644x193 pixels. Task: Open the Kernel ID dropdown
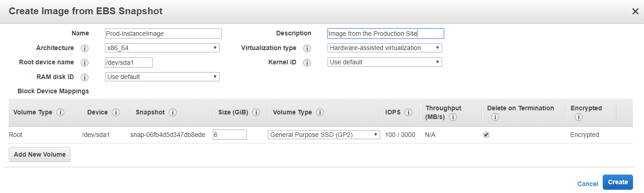pos(384,62)
